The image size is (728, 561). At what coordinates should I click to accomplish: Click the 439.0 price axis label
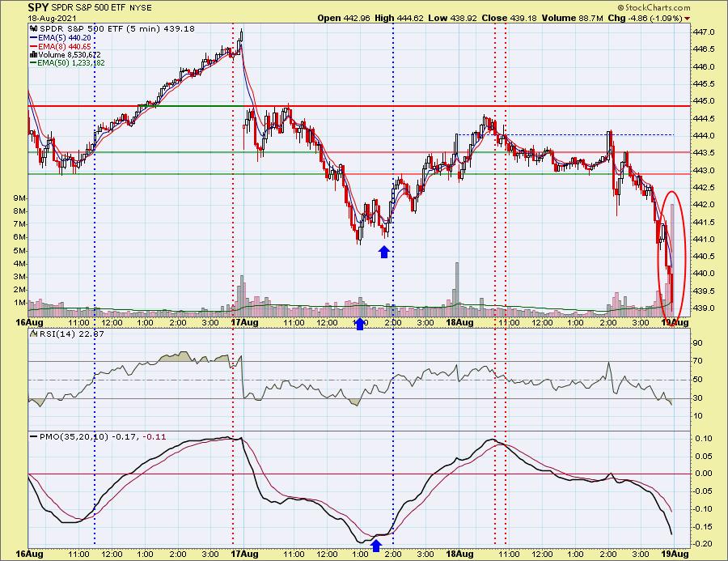(705, 308)
